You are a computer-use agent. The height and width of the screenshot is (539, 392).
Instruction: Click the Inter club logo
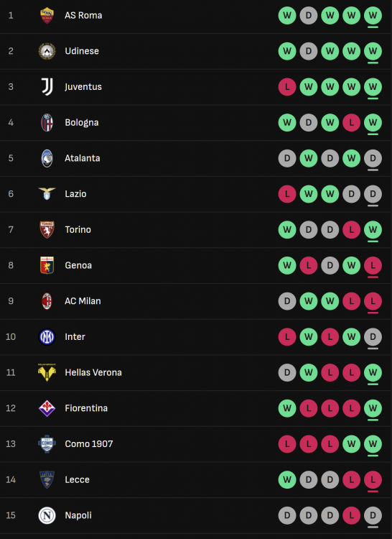(x=47, y=337)
